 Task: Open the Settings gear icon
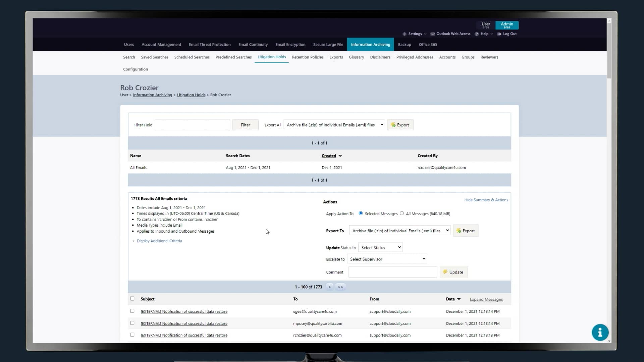click(x=405, y=34)
